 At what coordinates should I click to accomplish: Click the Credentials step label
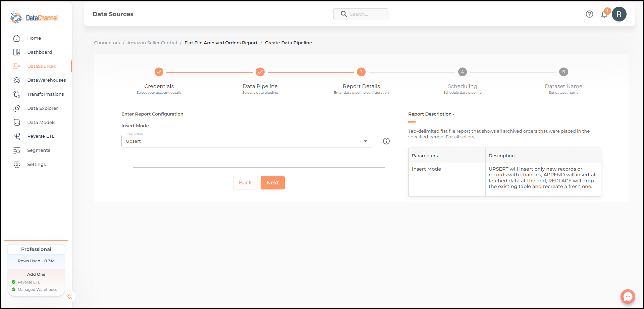[x=159, y=86]
